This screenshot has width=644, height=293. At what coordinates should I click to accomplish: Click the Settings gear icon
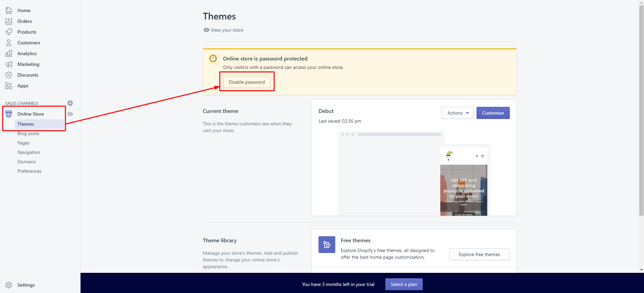tap(9, 285)
